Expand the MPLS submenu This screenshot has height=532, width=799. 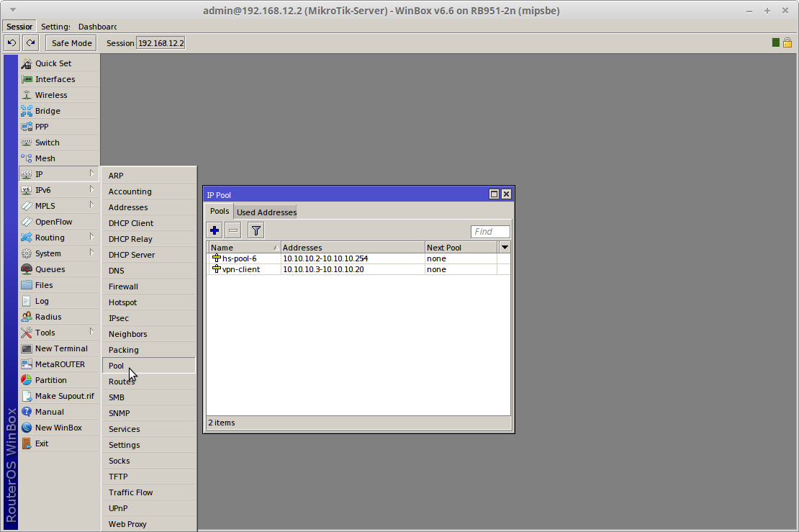coord(59,205)
